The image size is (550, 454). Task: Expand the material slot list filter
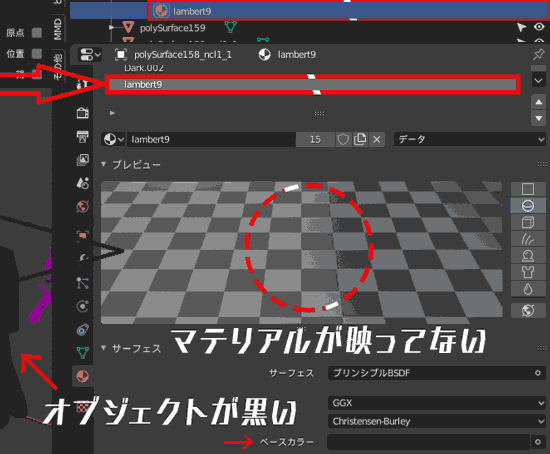coord(112,113)
